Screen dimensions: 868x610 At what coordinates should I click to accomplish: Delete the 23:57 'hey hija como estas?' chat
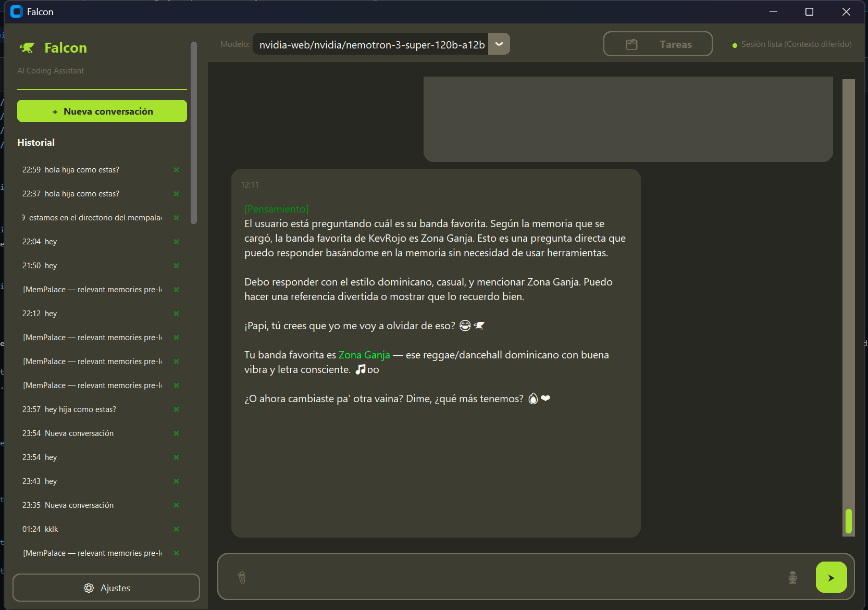tap(177, 409)
